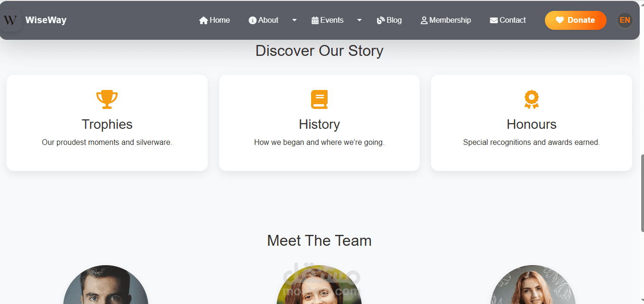Image resolution: width=644 pixels, height=304 pixels.
Task: Click the orange Donate button
Action: point(576,20)
